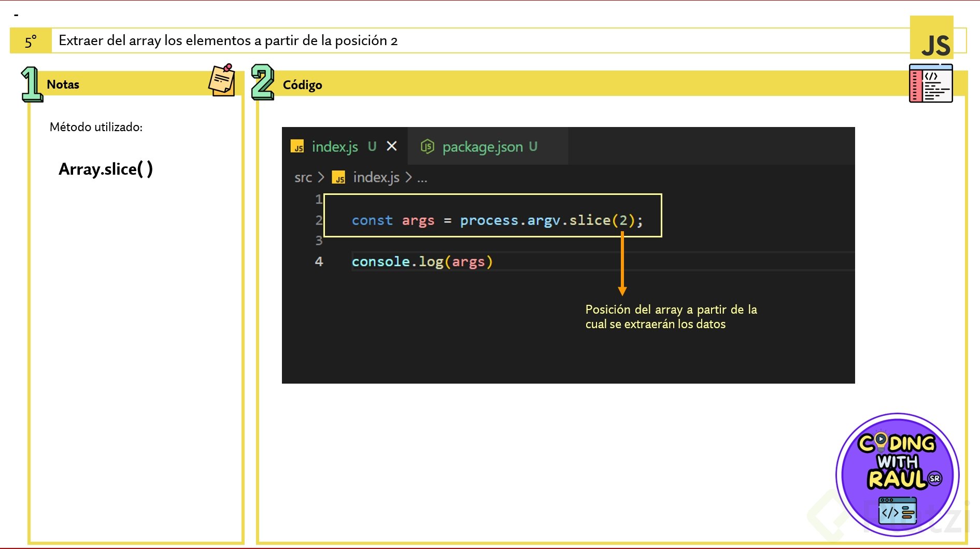The image size is (980, 549).
Task: Expand the breadcrumb ellipsis symbol list
Action: point(422,178)
